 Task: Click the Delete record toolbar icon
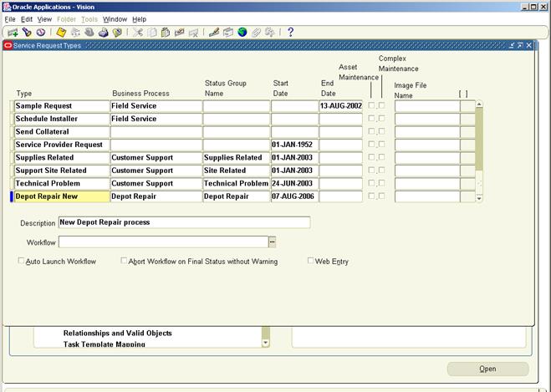tap(193, 33)
